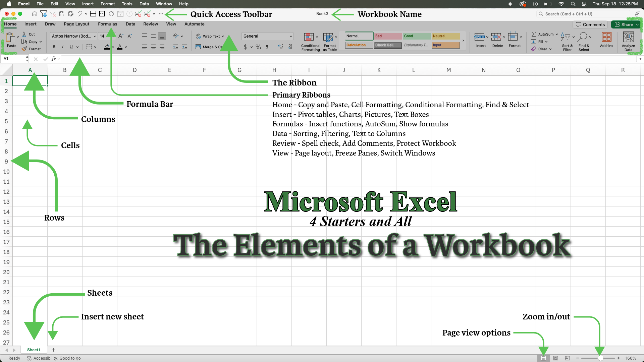Click the Comments button

pyautogui.click(x=590, y=24)
